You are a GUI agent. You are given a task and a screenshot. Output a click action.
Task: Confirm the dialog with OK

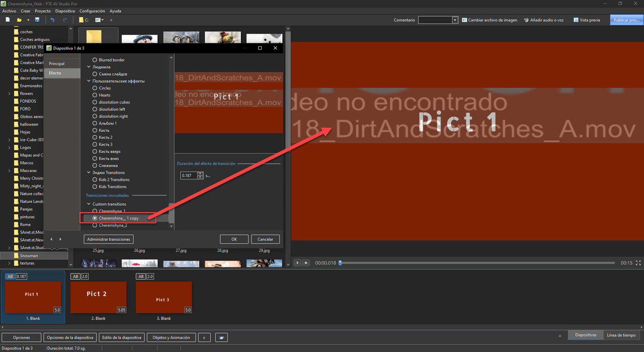point(234,239)
